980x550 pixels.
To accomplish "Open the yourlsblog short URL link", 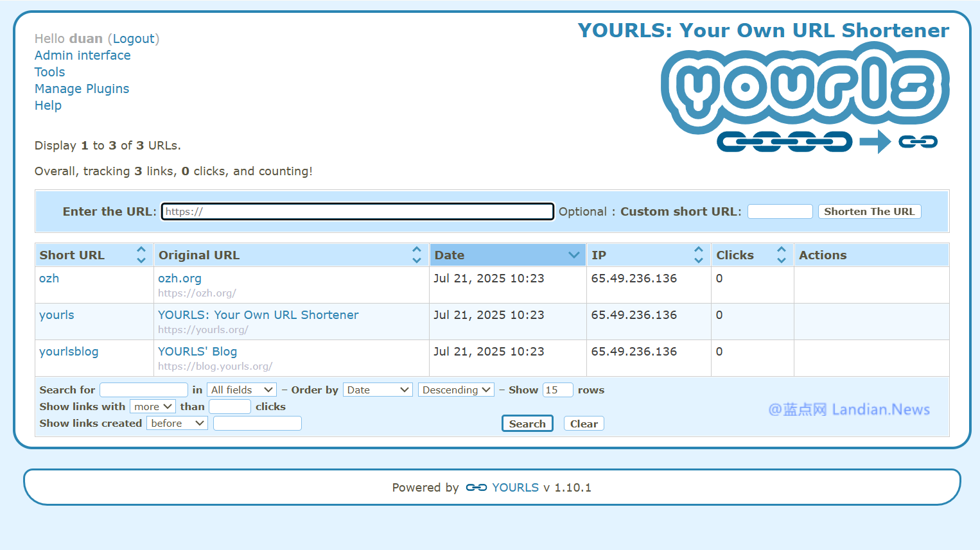I will (x=69, y=352).
